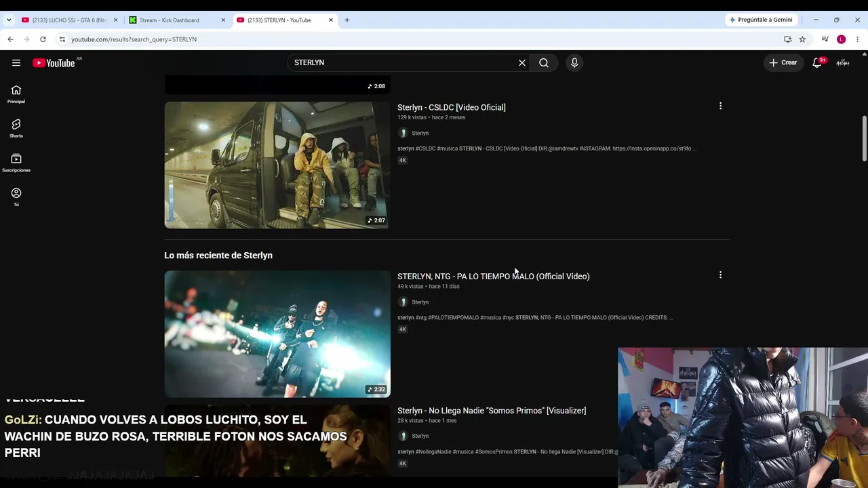This screenshot has width=868, height=488.
Task: Close the LUCHO SSJ - GTA 6 tab
Action: [115, 20]
